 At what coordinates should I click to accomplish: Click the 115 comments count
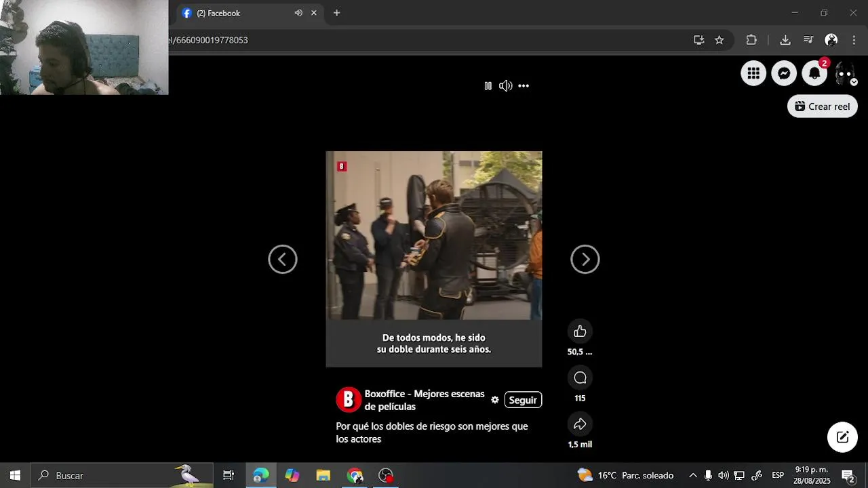pos(580,399)
